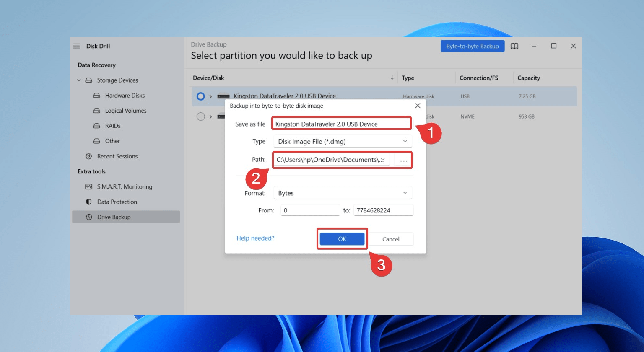The height and width of the screenshot is (352, 644).
Task: Click the Hardware Disks drive icon
Action: (96, 96)
